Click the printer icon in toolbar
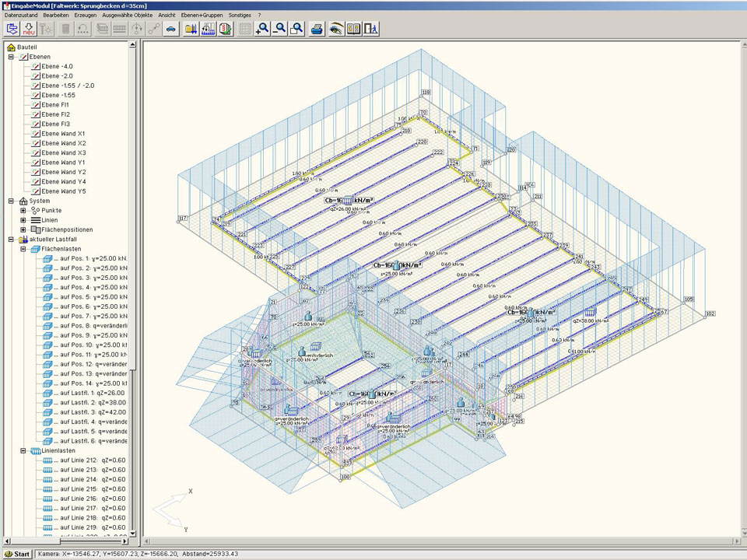Screen dimensions: 747x560 pyautogui.click(x=317, y=29)
